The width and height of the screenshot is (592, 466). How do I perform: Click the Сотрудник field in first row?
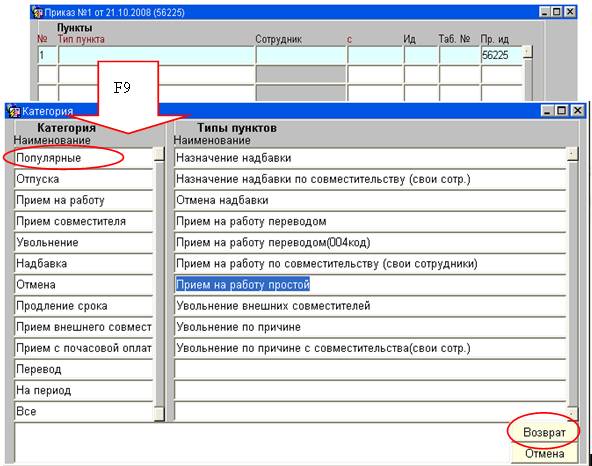click(x=301, y=55)
